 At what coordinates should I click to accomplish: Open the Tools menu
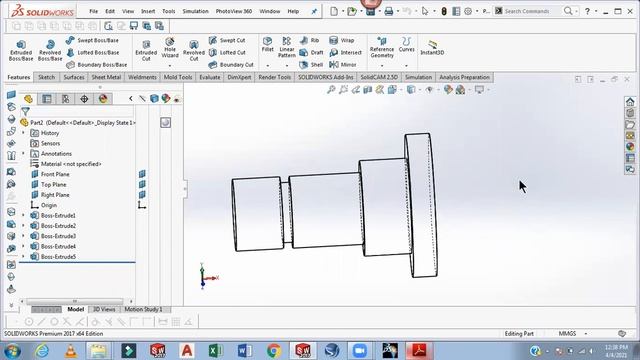click(x=169, y=11)
